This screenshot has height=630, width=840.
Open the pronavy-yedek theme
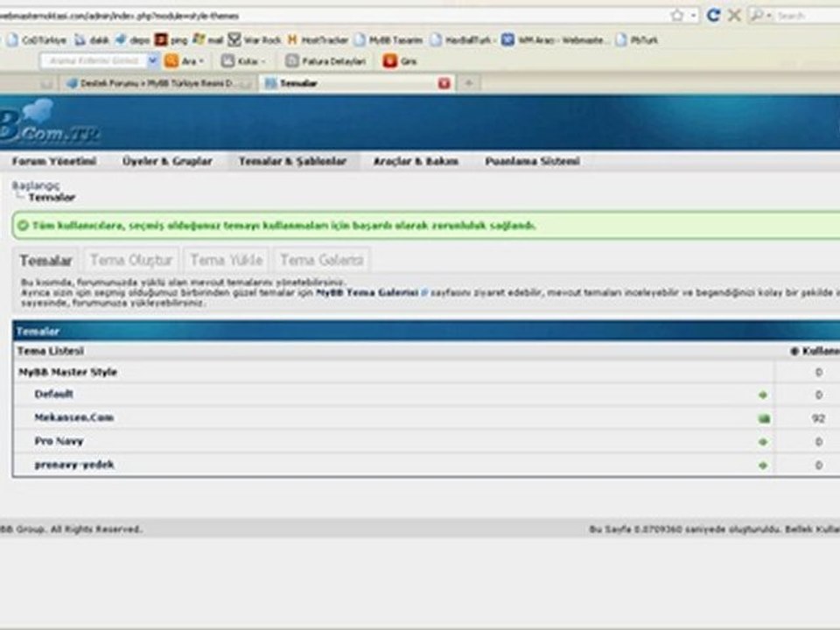point(73,465)
